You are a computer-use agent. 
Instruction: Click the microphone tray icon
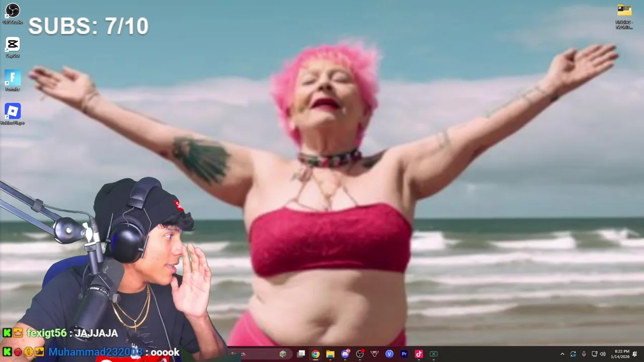584,354
